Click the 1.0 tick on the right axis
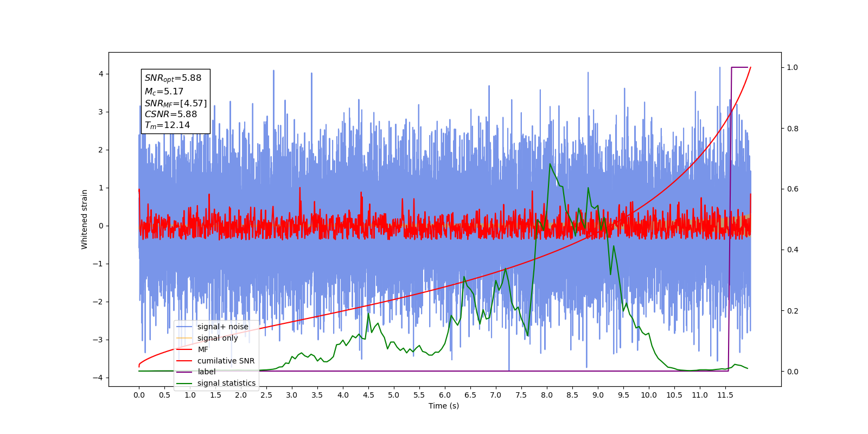The width and height of the screenshot is (868, 434). click(793, 67)
